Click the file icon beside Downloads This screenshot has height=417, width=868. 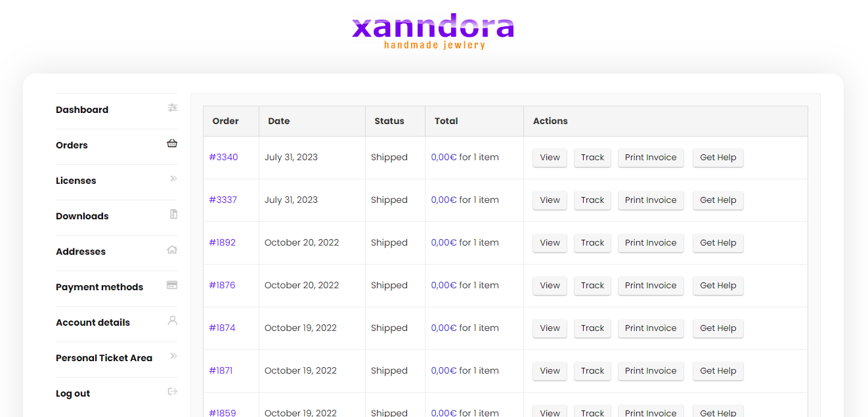(x=173, y=214)
